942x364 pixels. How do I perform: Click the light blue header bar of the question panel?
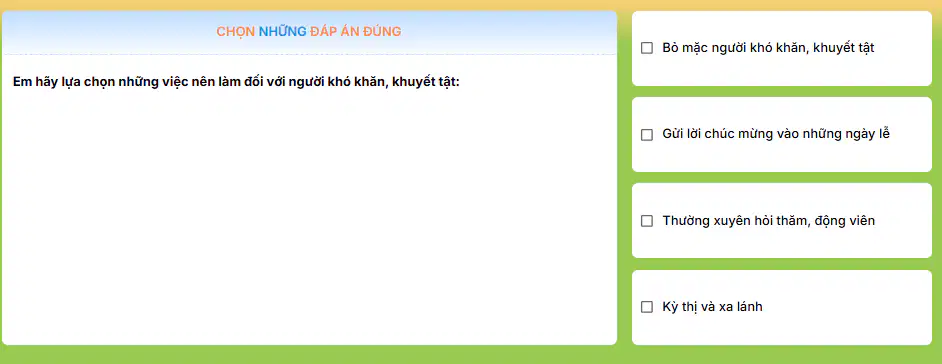309,32
